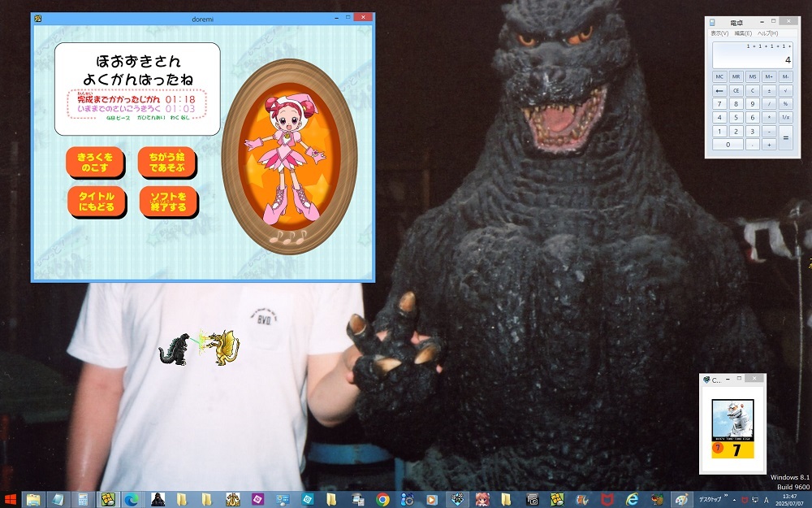Image resolution: width=812 pixels, height=508 pixels.
Task: Open the pink-haired anime girl taskbar icon
Action: pos(482,500)
